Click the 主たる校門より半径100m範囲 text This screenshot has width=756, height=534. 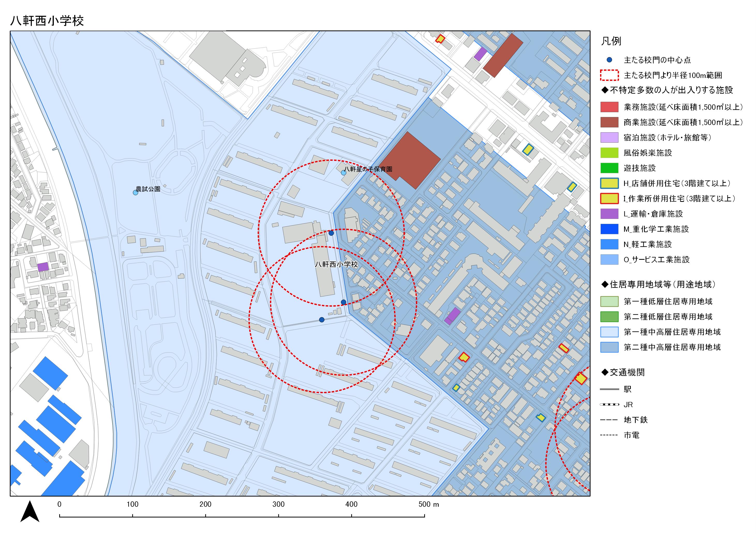673,75
